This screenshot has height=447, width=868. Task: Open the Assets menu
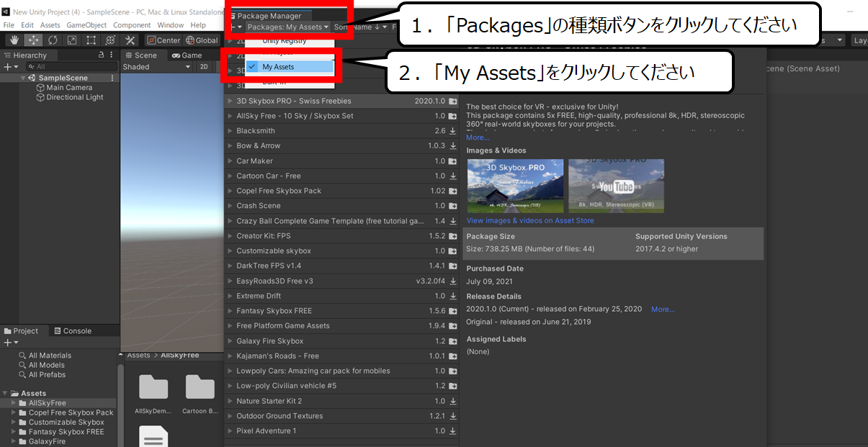click(x=50, y=25)
